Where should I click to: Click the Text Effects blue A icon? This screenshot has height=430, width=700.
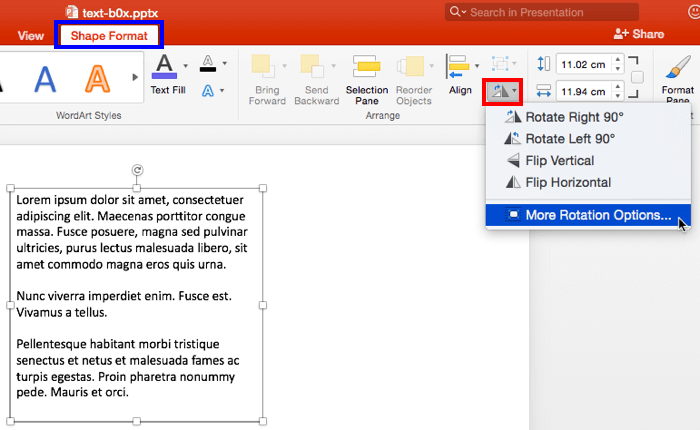point(208,91)
